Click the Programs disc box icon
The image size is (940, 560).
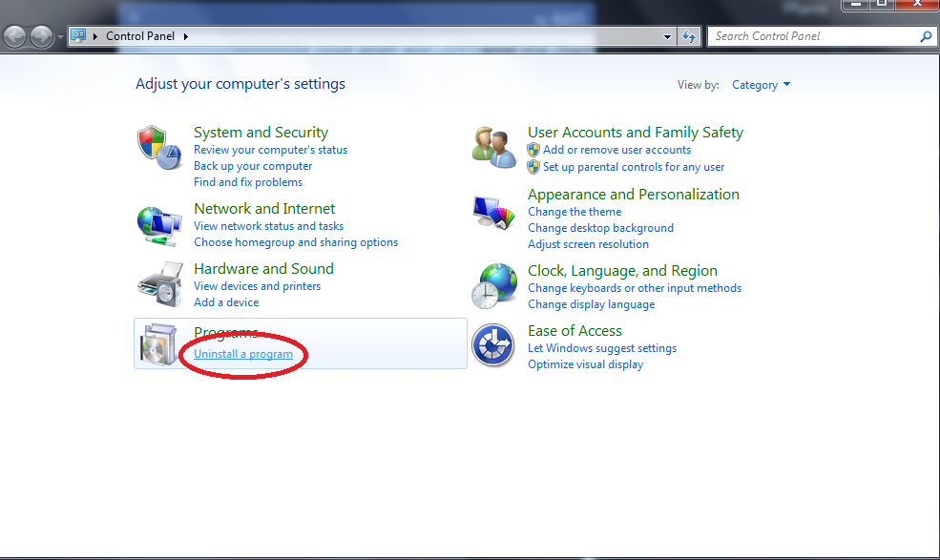(x=158, y=344)
